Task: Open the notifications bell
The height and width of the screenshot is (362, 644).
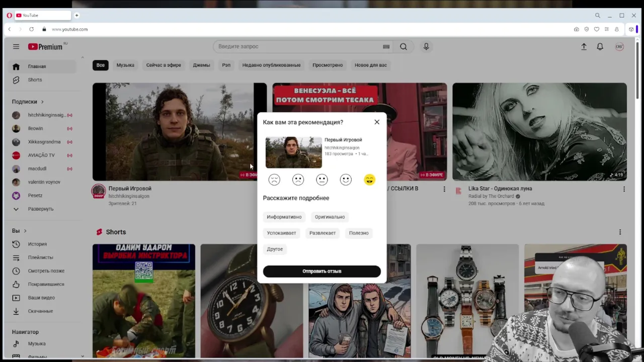Action: pyautogui.click(x=600, y=47)
